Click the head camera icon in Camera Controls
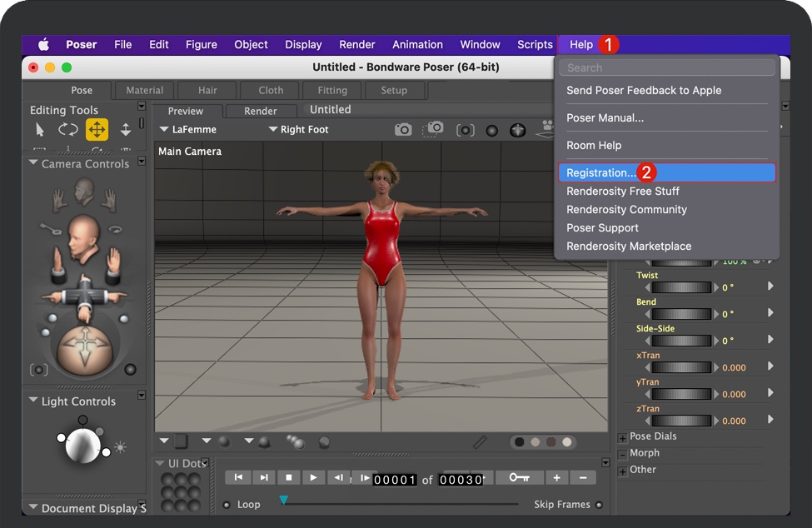 click(84, 191)
